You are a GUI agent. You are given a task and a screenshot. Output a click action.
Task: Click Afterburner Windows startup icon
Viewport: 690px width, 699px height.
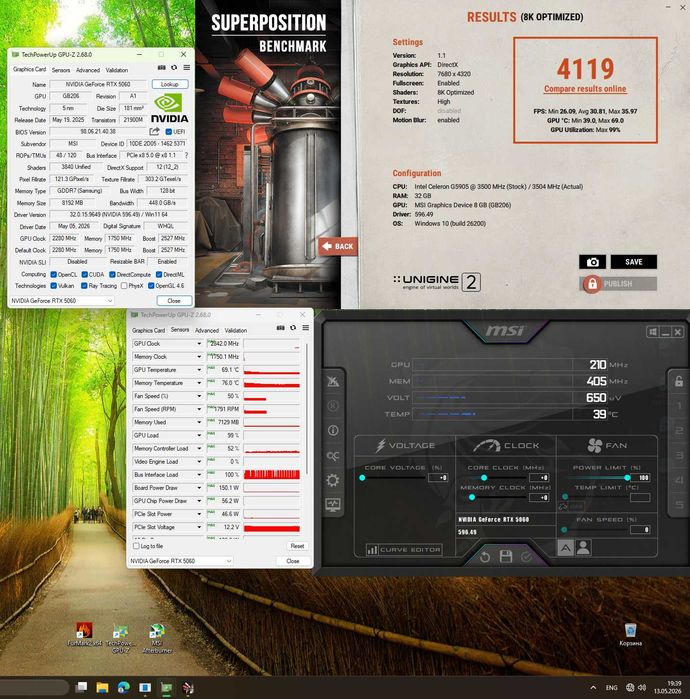click(x=653, y=332)
